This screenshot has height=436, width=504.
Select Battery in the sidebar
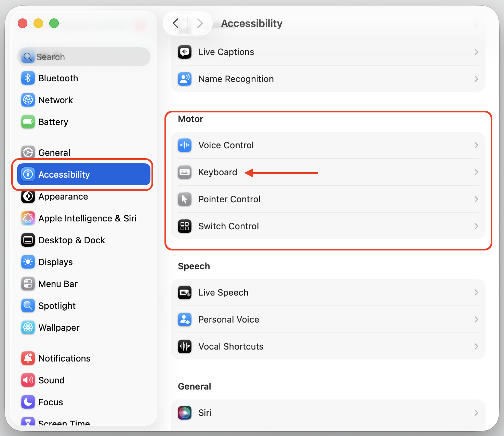(84, 122)
